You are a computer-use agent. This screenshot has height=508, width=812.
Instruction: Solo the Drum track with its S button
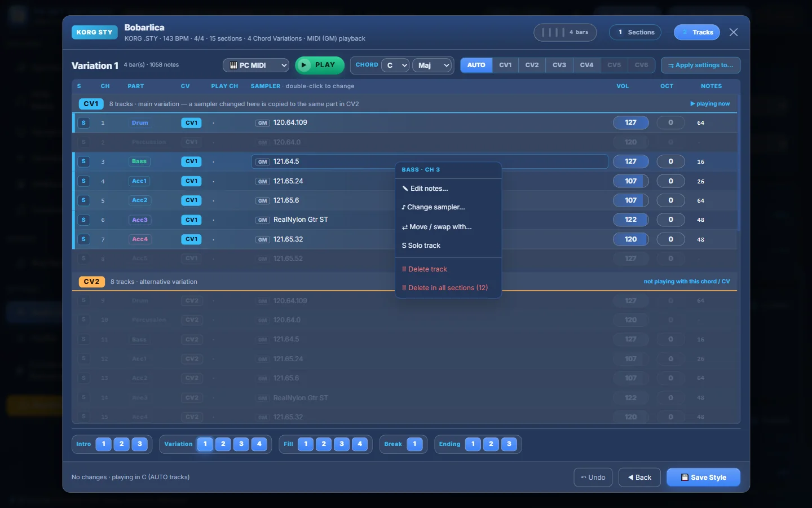click(x=83, y=122)
